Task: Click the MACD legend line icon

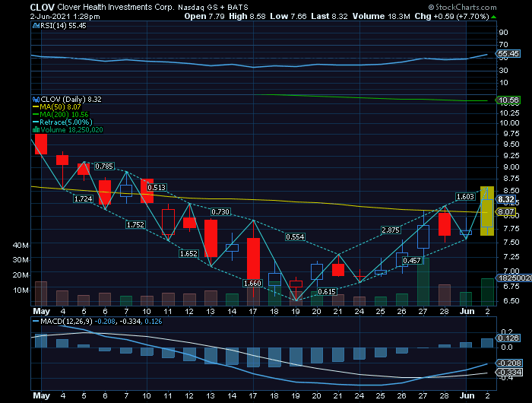Action: click(36, 322)
